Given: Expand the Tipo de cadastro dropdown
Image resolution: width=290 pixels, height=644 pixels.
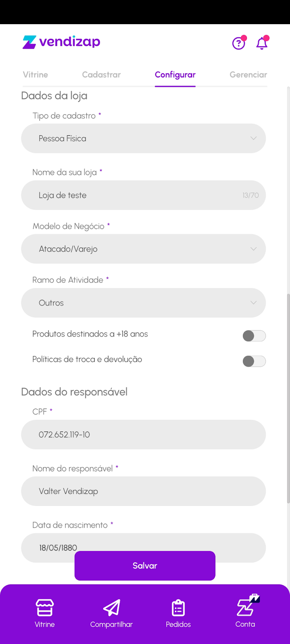Looking at the screenshot, I should pos(143,138).
